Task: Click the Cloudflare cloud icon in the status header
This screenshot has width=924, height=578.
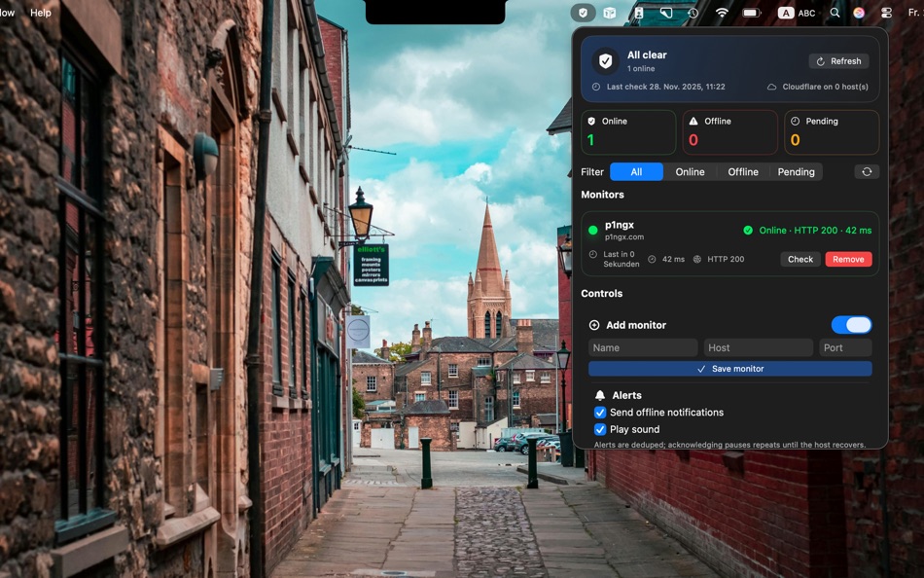Action: 772,87
